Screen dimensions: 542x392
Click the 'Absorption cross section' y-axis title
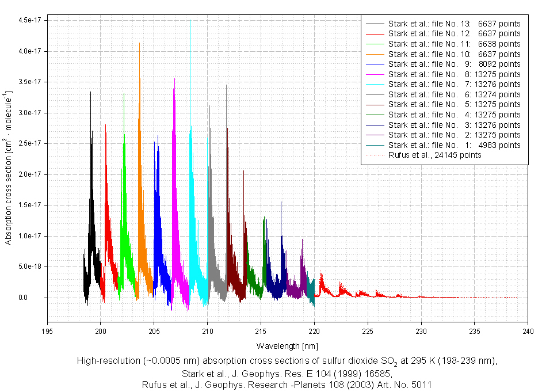(x=9, y=168)
